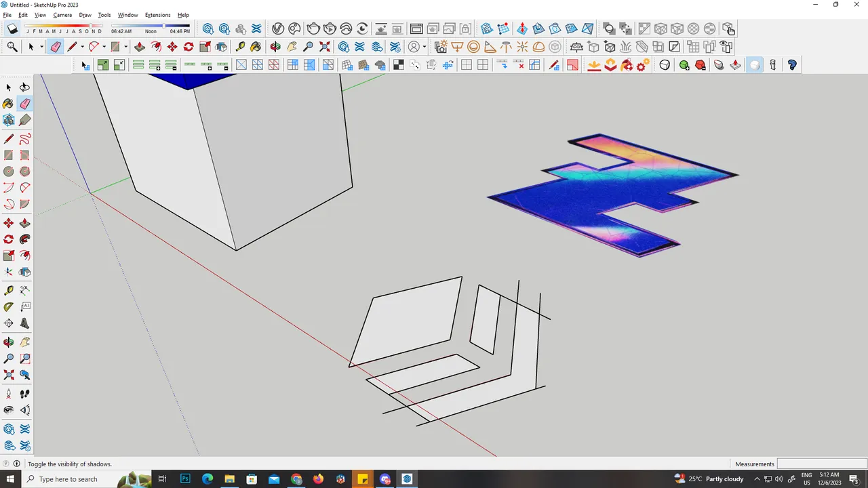Open the Select tool dropdown arrow

41,47
